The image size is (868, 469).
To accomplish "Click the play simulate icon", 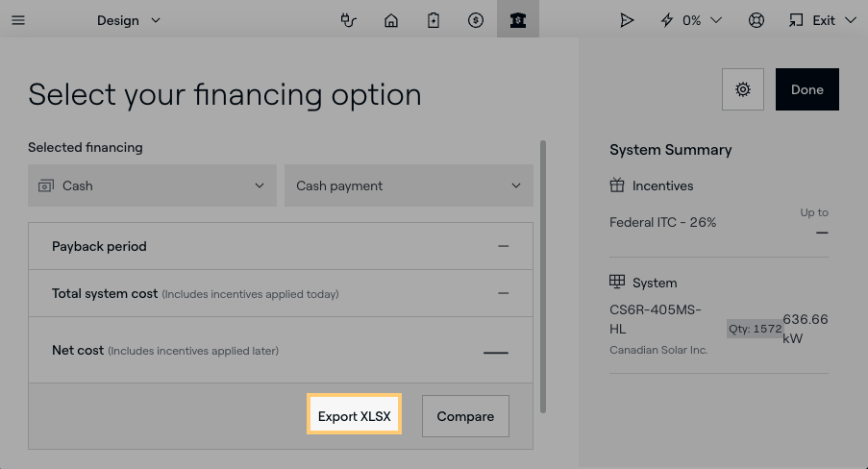I will [x=627, y=20].
